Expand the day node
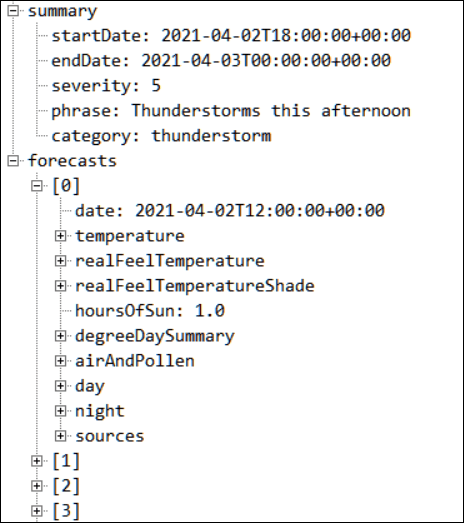The image size is (464, 523). click(x=60, y=386)
